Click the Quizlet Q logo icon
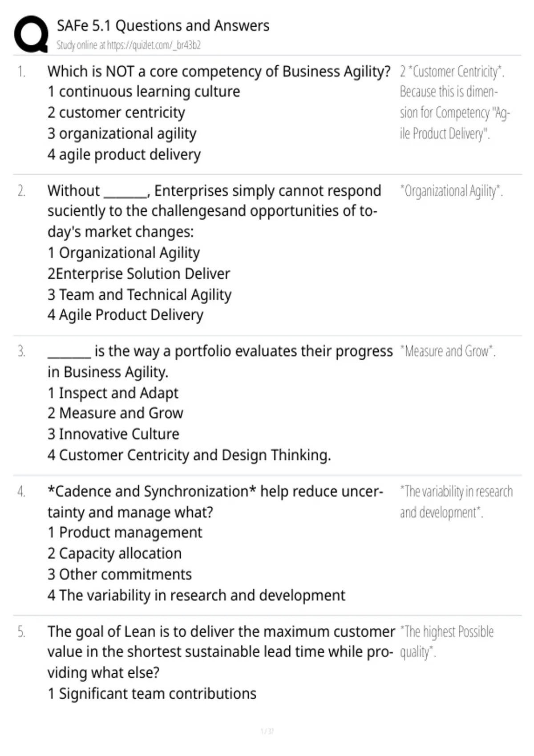 coord(31,34)
